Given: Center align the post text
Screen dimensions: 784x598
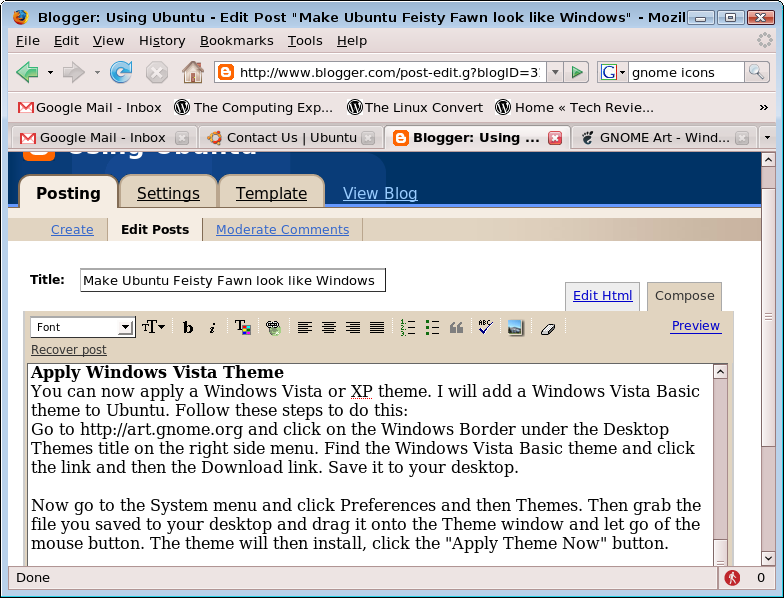Looking at the screenshot, I should [328, 328].
